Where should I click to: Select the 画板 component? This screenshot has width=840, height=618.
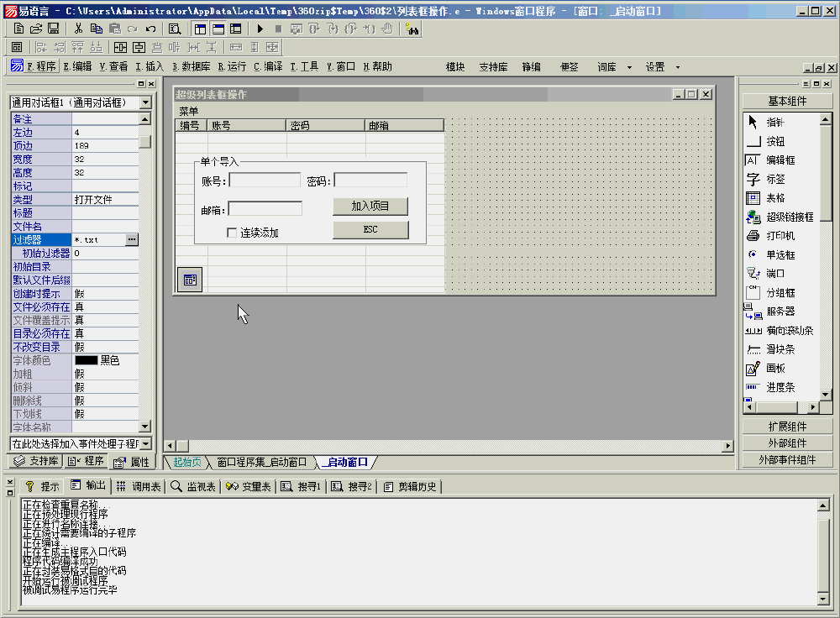click(x=774, y=368)
